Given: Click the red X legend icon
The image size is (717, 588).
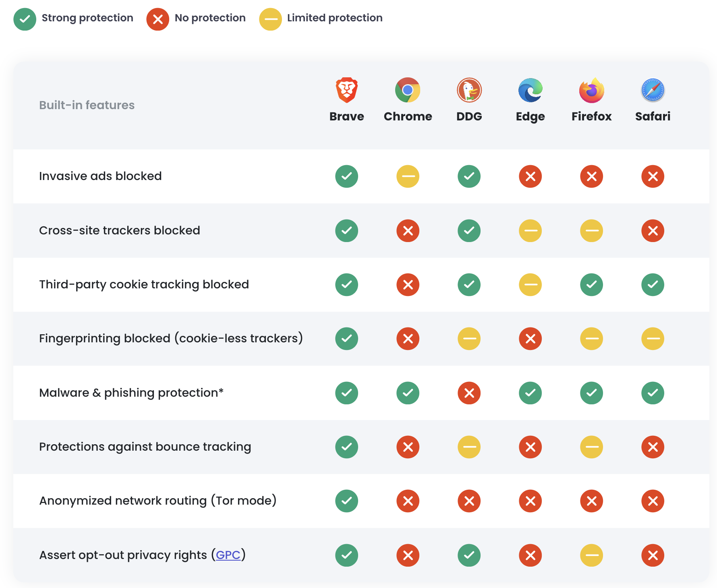Looking at the screenshot, I should [157, 19].
